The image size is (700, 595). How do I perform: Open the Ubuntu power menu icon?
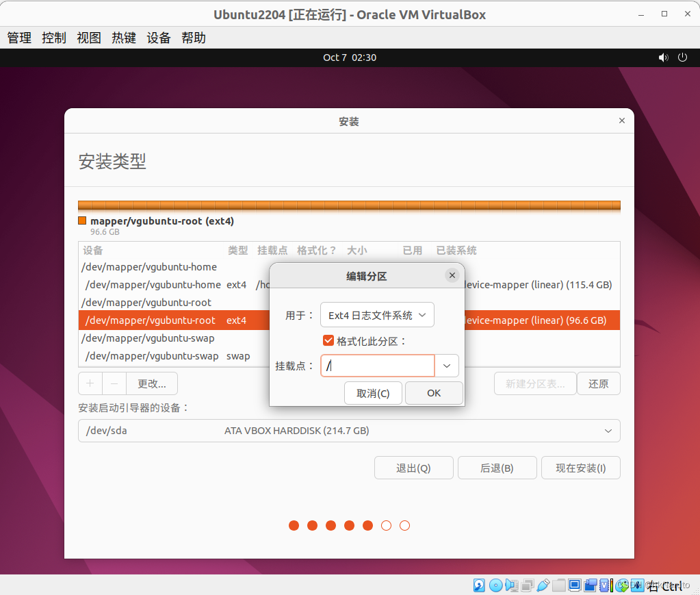tap(683, 58)
